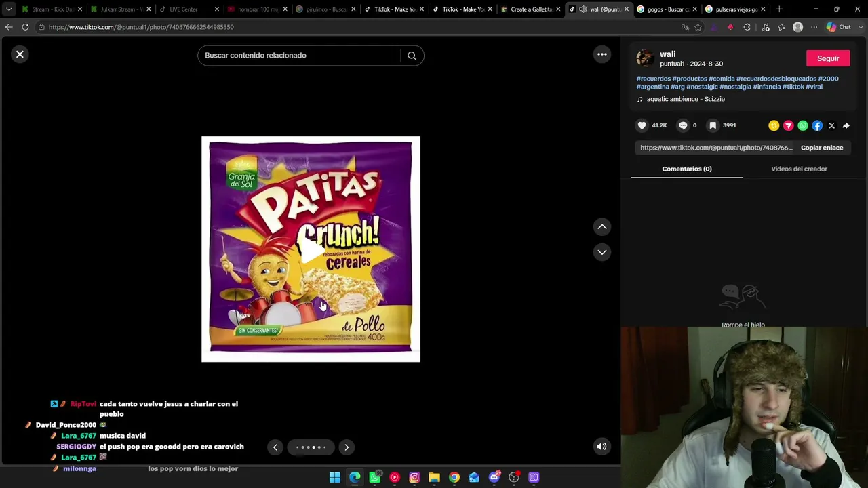Open a new browser tab
The image size is (868, 488).
point(779,9)
